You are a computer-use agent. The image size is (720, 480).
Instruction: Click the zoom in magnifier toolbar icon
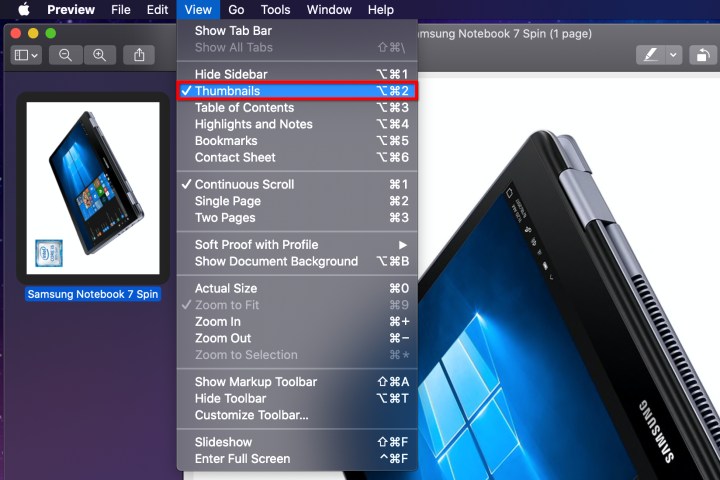coord(99,55)
